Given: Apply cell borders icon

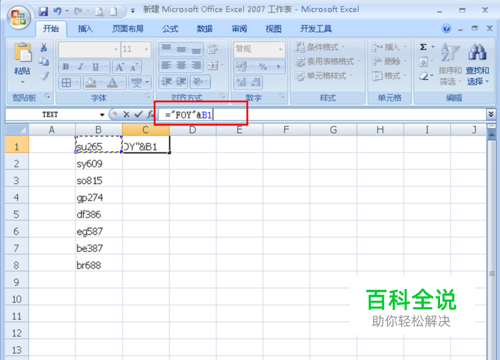Looking at the screenshot, I should click(x=66, y=82).
